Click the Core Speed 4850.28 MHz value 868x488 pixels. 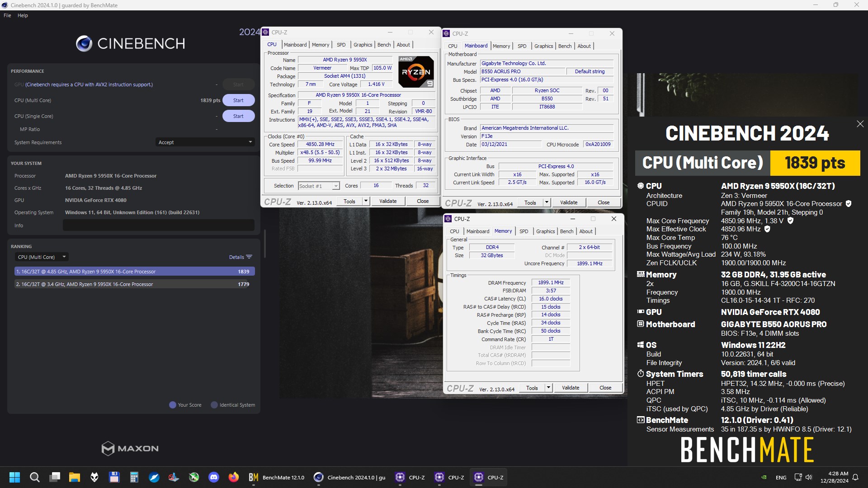(320, 145)
